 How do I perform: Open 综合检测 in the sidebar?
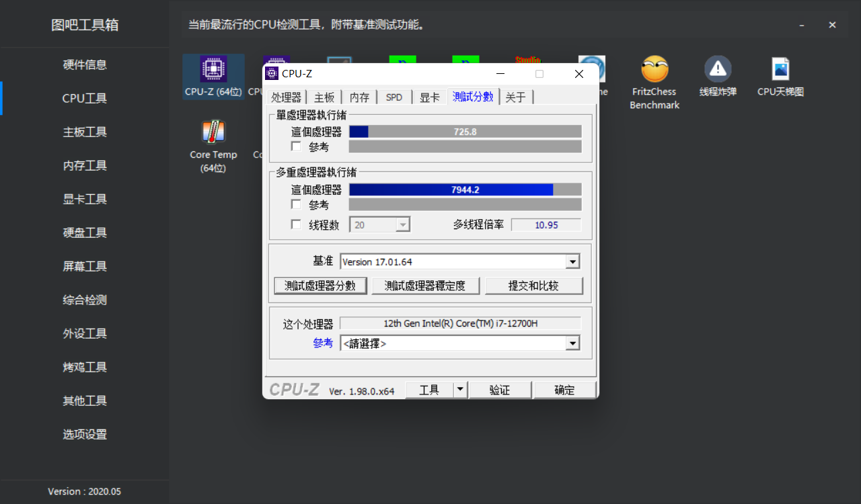tap(85, 300)
